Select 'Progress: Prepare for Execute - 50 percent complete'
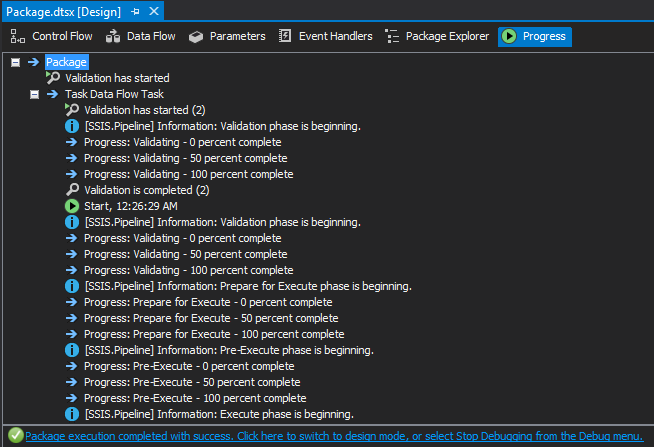The width and height of the screenshot is (654, 447). click(x=211, y=318)
